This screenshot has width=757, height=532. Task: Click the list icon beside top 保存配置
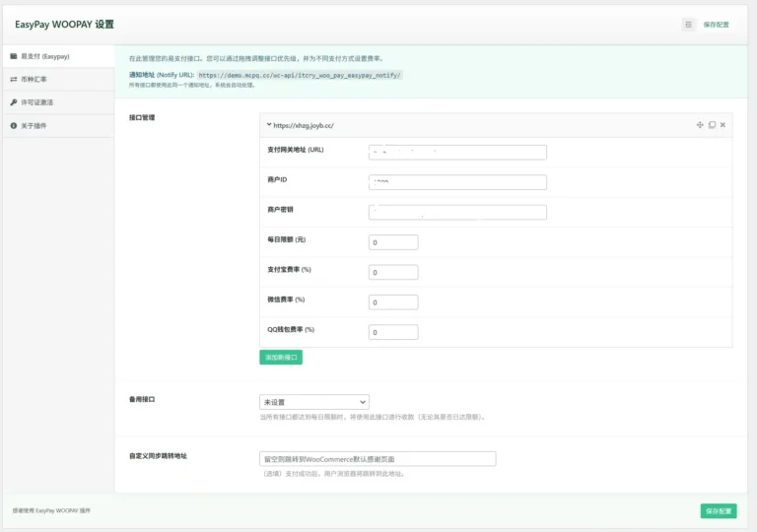(688, 25)
